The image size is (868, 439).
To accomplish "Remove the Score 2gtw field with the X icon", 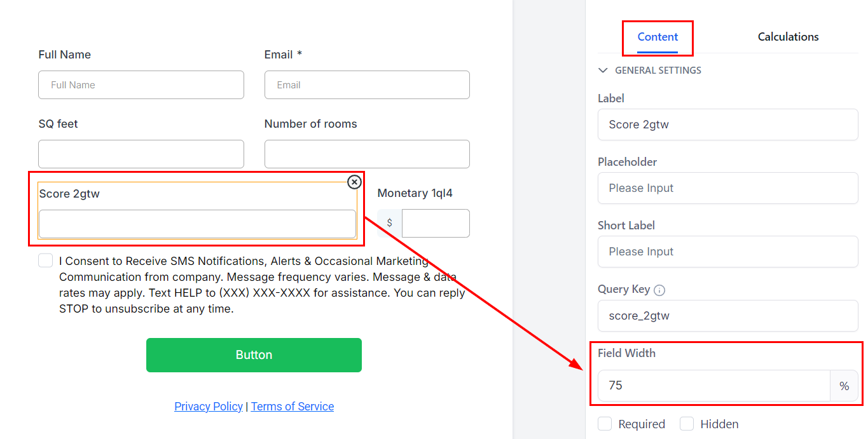I will click(x=354, y=182).
